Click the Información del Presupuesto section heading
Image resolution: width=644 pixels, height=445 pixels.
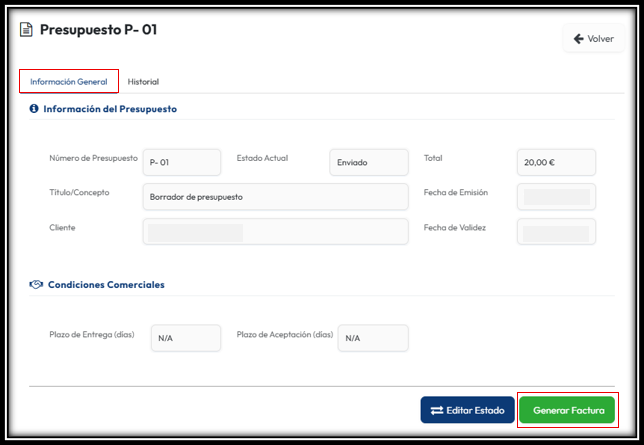coord(110,109)
